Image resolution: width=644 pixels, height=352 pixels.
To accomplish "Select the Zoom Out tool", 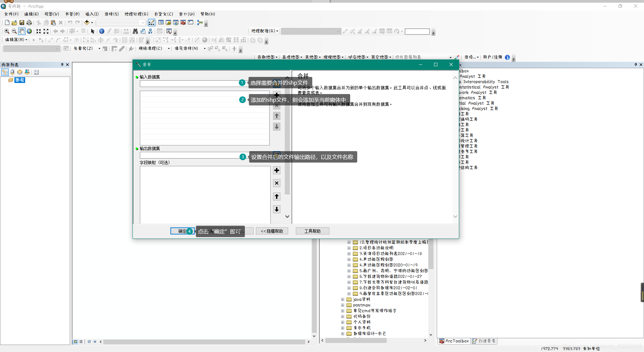I will tap(14, 31).
